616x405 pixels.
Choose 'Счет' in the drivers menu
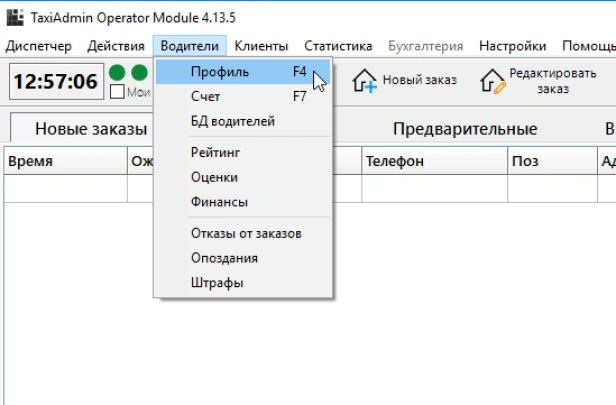(x=205, y=97)
